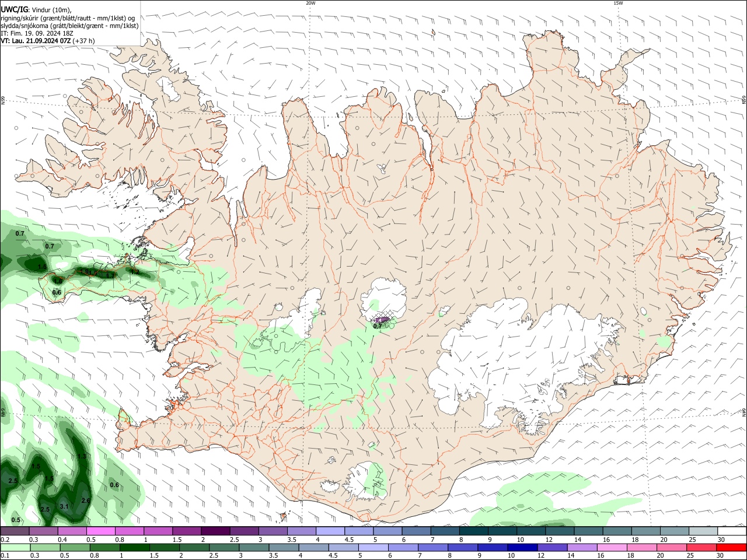Click the '30' label on the upper scale
747x560 pixels.
(x=721, y=540)
